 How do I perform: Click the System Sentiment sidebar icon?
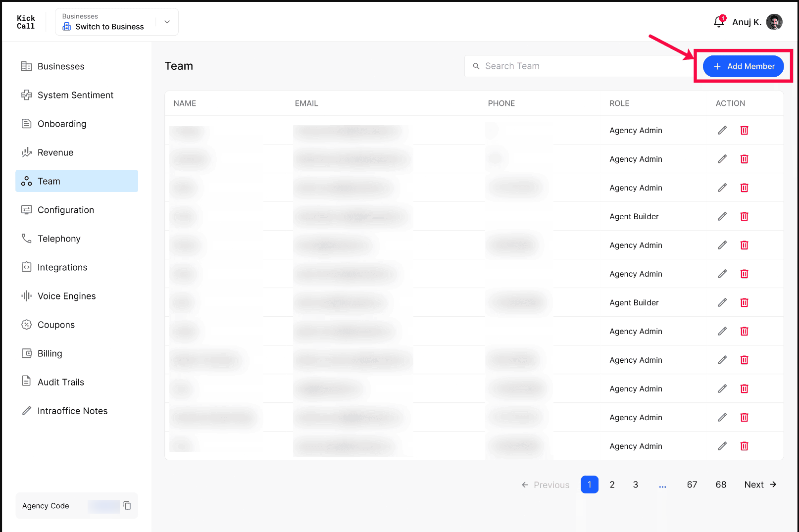point(26,95)
